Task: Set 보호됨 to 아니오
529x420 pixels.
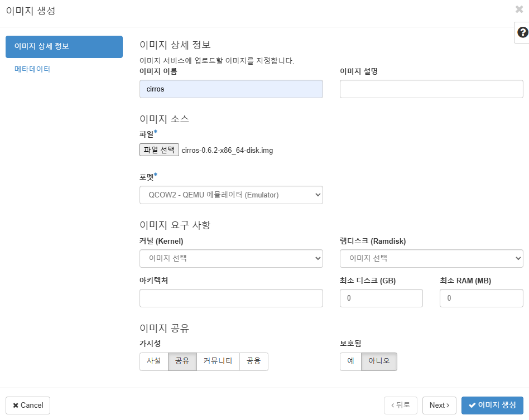Action: [x=379, y=361]
